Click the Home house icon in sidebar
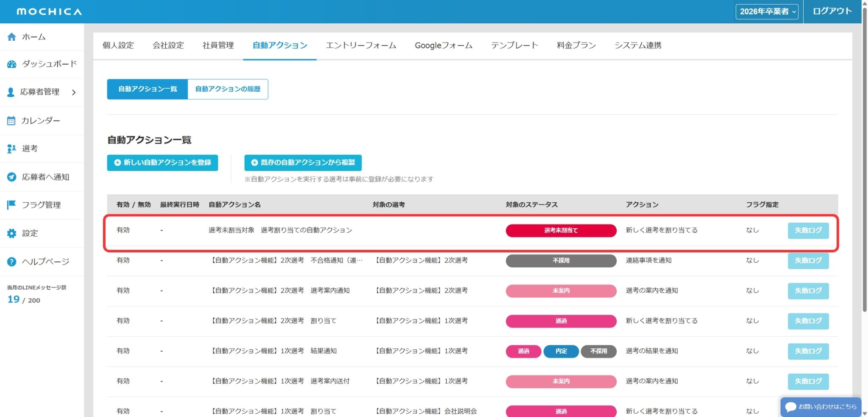Image resolution: width=868 pixels, height=417 pixels. (x=11, y=37)
